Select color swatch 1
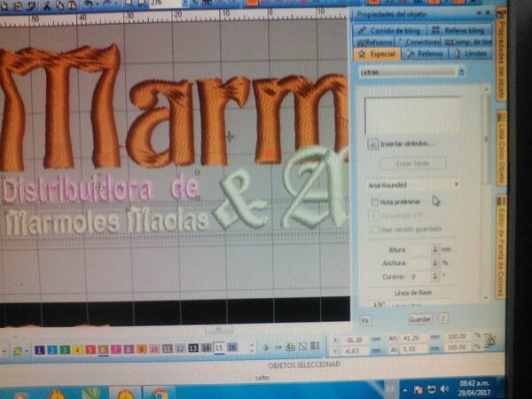532x399 pixels. (x=40, y=350)
